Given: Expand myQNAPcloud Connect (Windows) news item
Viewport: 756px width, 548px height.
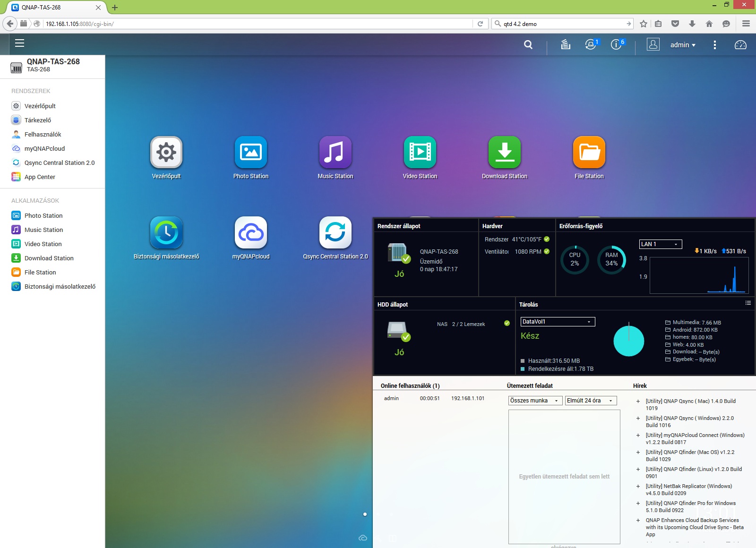Looking at the screenshot, I should point(638,436).
